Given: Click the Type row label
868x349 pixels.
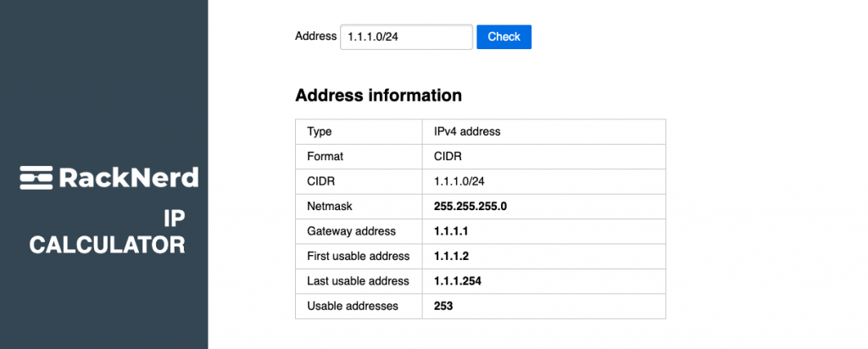Looking at the screenshot, I should point(320,131).
